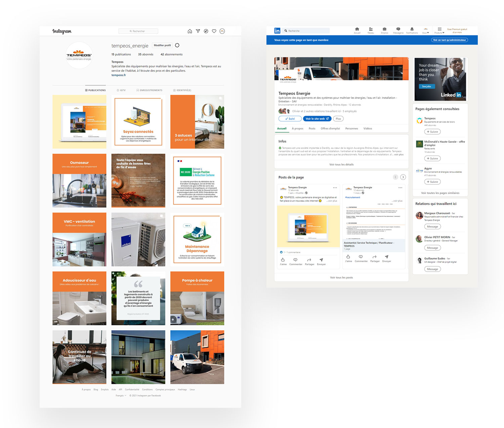
Task: Open Instagram direct messages paper plane icon
Action: coord(198,31)
